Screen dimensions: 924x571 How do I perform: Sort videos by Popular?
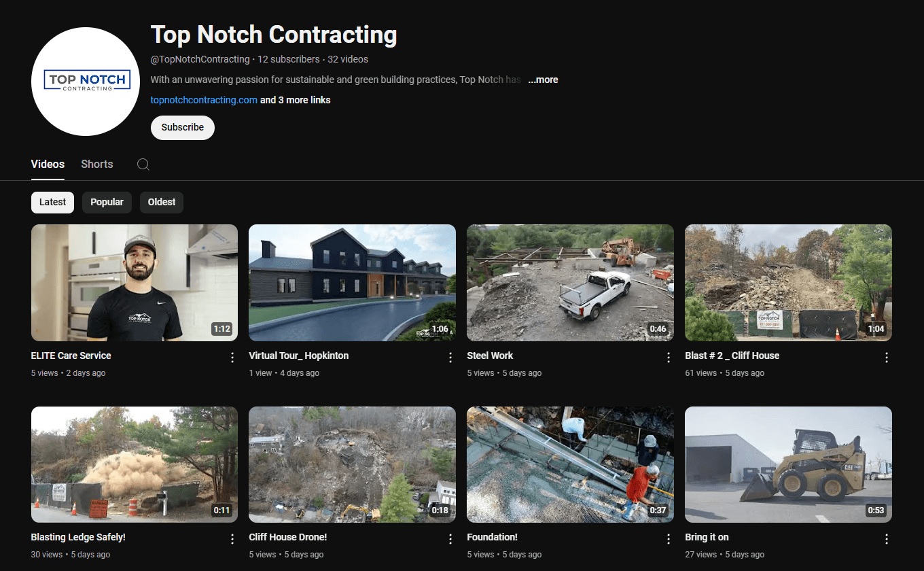tap(107, 202)
